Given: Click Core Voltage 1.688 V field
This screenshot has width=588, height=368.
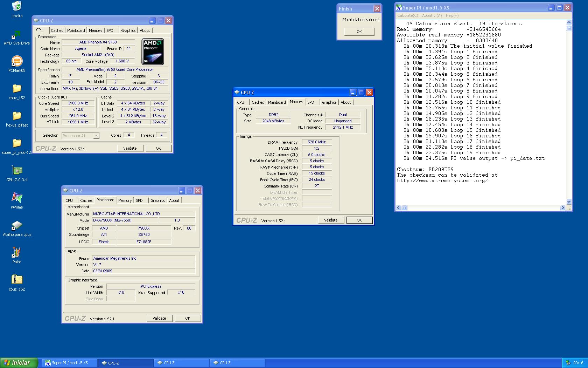Looking at the screenshot, I should (122, 61).
